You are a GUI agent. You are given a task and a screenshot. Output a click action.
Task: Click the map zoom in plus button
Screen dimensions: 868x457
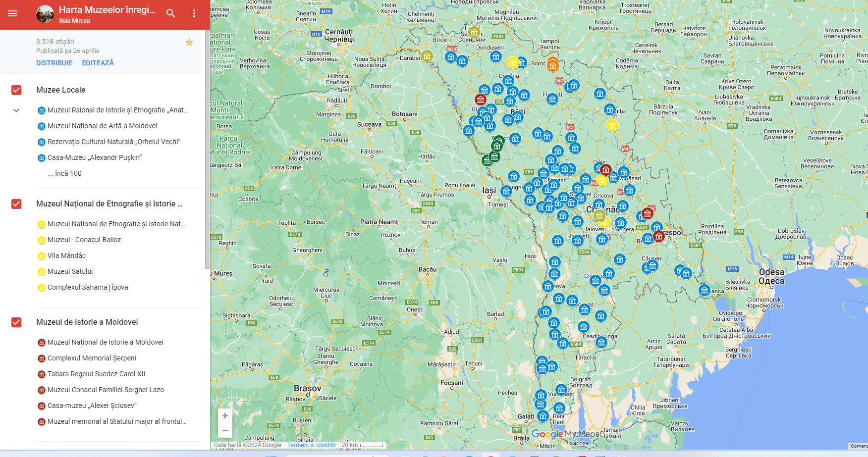pos(225,416)
